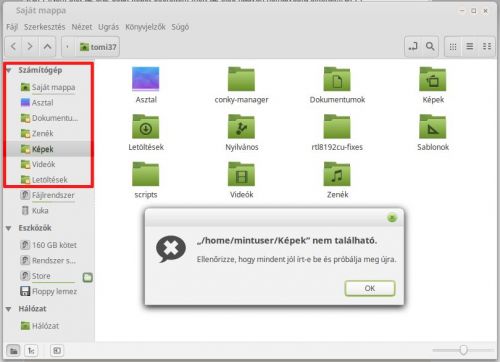
Task: Select the Zenék folder in main pane
Action: point(337,180)
